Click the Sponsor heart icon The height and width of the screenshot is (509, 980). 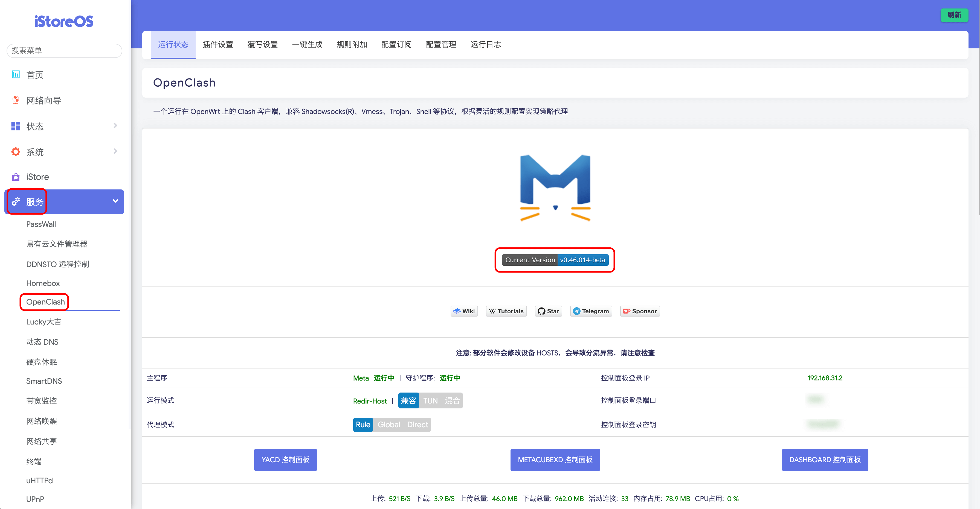627,311
